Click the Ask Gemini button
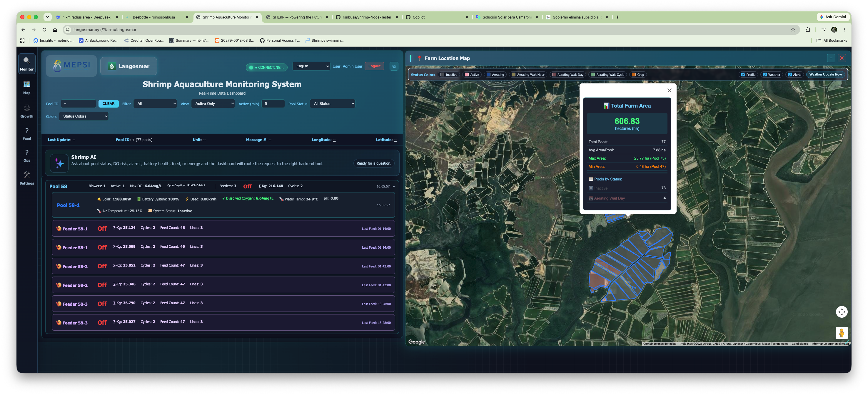 [x=833, y=17]
